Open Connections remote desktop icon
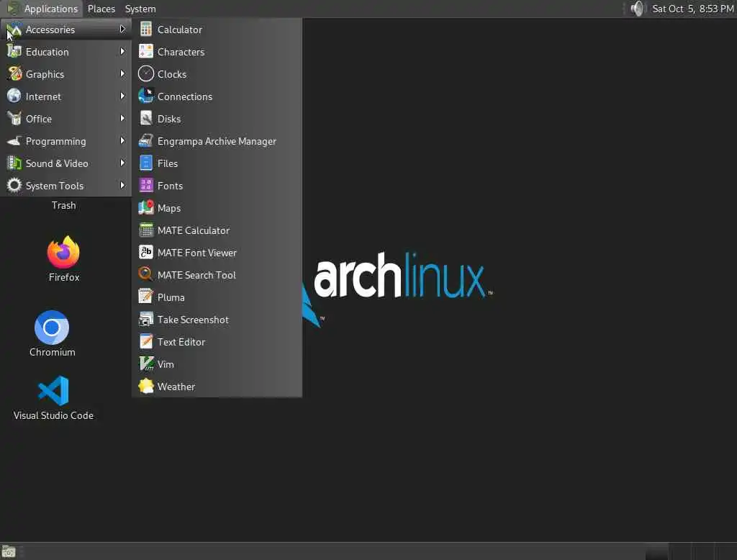Viewport: 737px width, 560px height. (x=145, y=96)
